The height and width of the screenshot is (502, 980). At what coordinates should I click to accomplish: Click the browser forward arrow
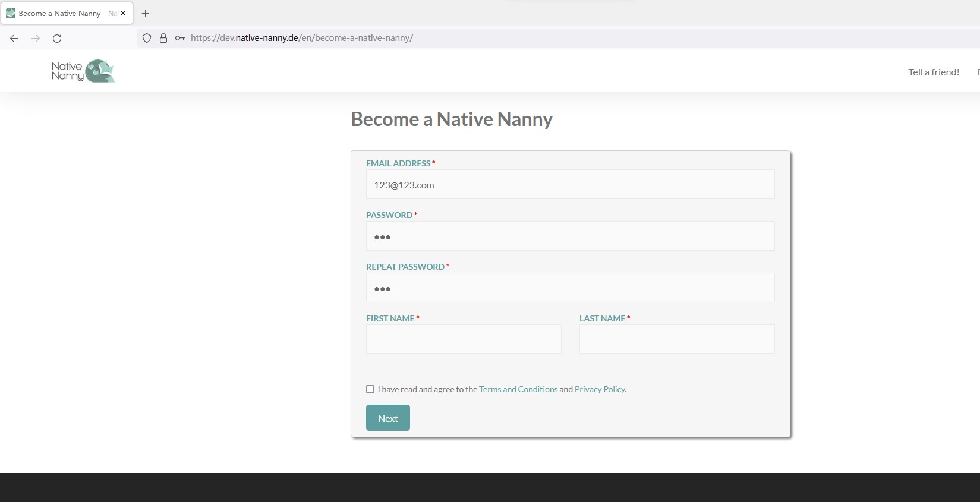coord(36,39)
